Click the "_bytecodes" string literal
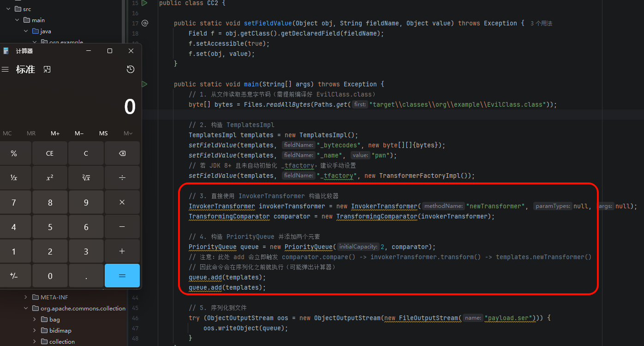Screen dimensions: 644x346 coord(339,145)
